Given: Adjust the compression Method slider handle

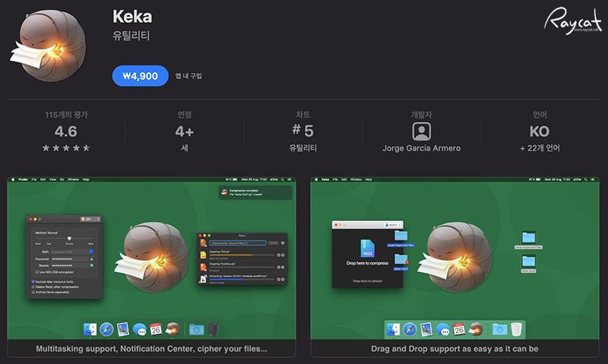Looking at the screenshot, I should [69, 239].
